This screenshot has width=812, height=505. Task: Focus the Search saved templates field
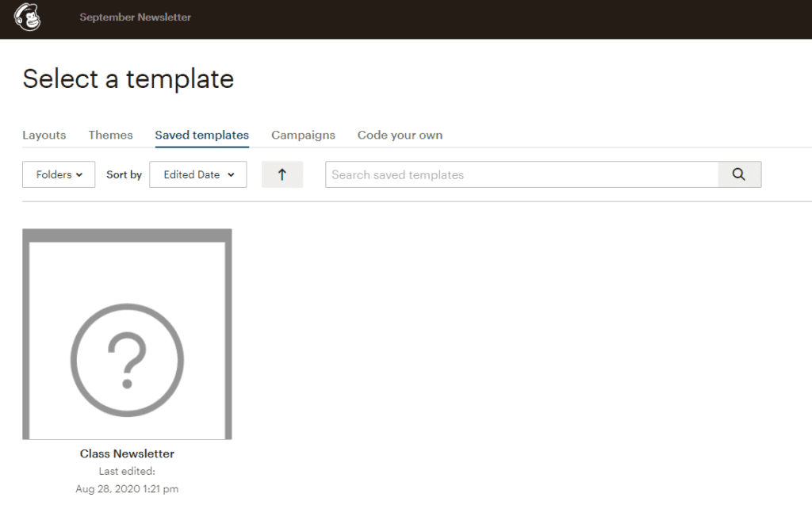(x=522, y=174)
